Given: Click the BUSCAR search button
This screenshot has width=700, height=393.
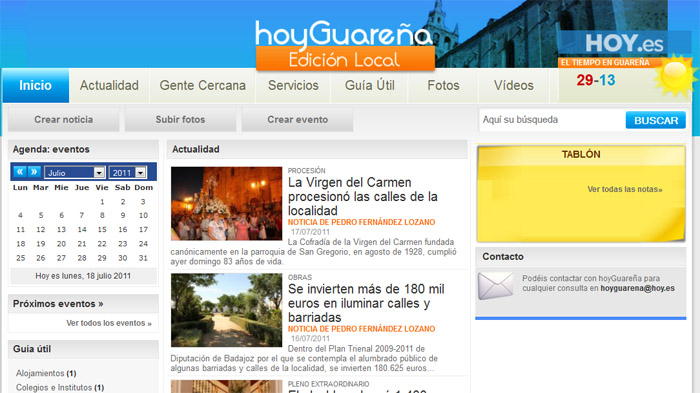Looking at the screenshot, I should click(x=656, y=120).
